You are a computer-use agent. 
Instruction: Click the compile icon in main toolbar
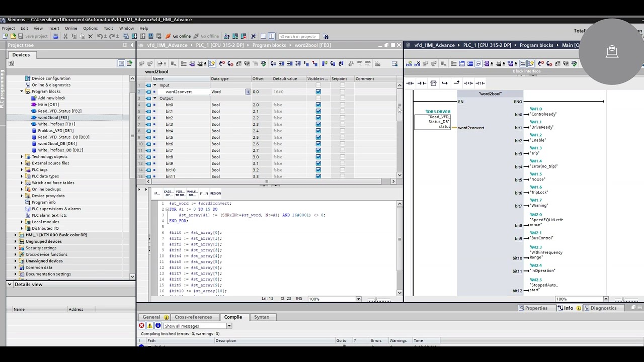[127, 36]
